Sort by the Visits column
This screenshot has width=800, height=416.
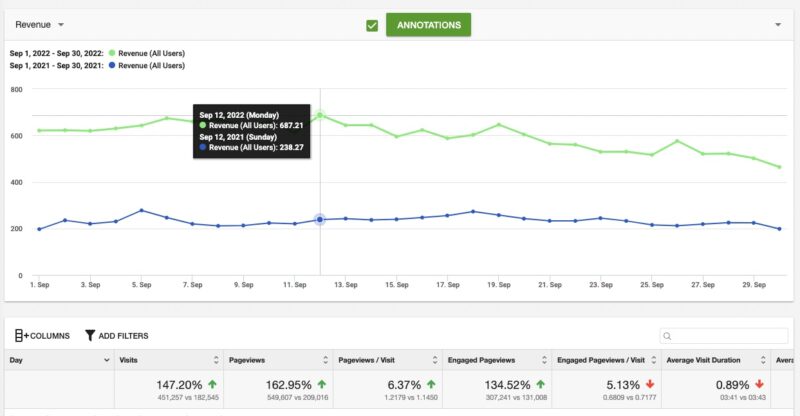point(216,359)
